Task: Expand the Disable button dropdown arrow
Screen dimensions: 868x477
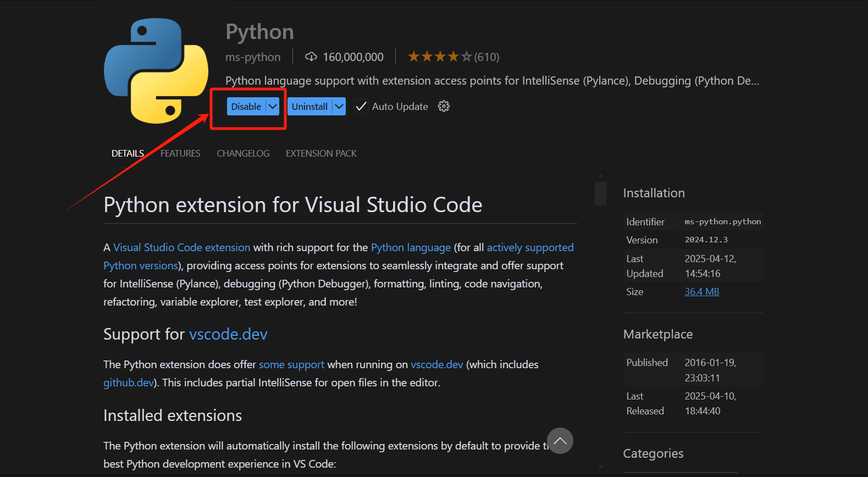Action: [x=273, y=107]
